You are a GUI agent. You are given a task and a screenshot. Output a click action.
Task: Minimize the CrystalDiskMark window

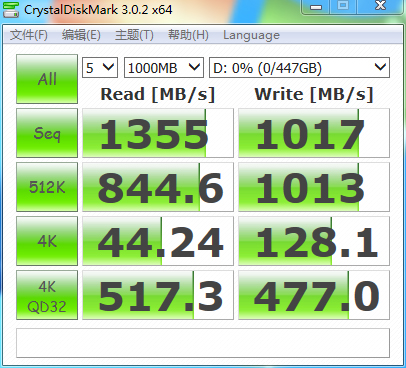pyautogui.click(x=316, y=7)
